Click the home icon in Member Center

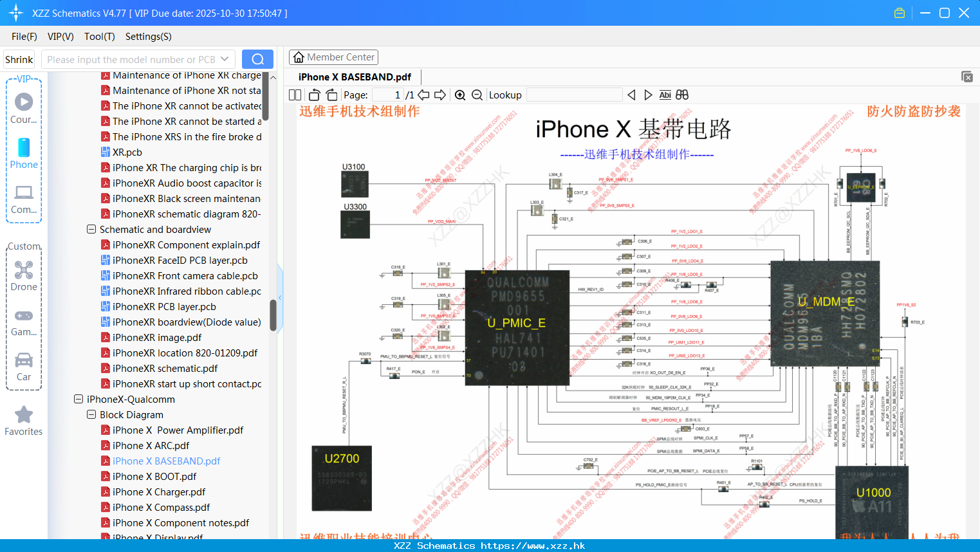pos(299,57)
